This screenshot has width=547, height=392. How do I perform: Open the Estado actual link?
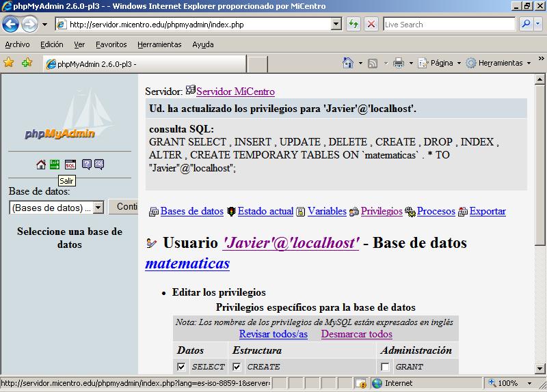pyautogui.click(x=265, y=211)
